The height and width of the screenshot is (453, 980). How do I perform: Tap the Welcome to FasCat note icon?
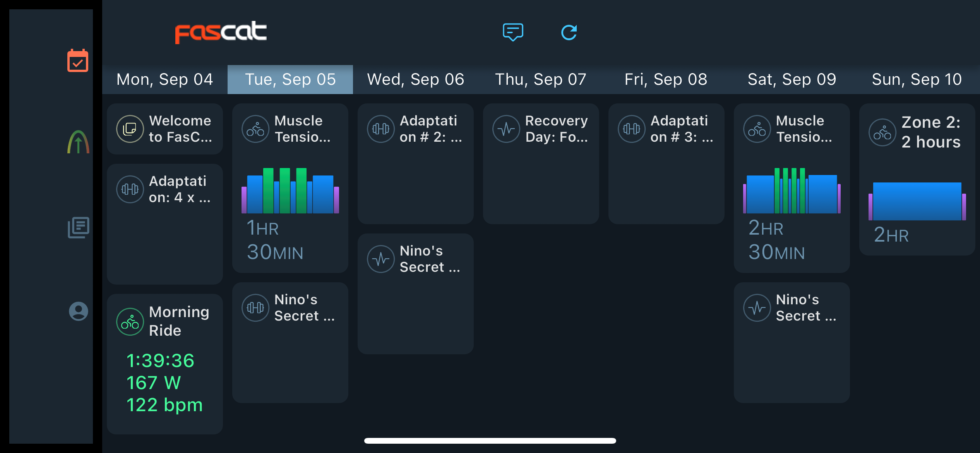130,129
